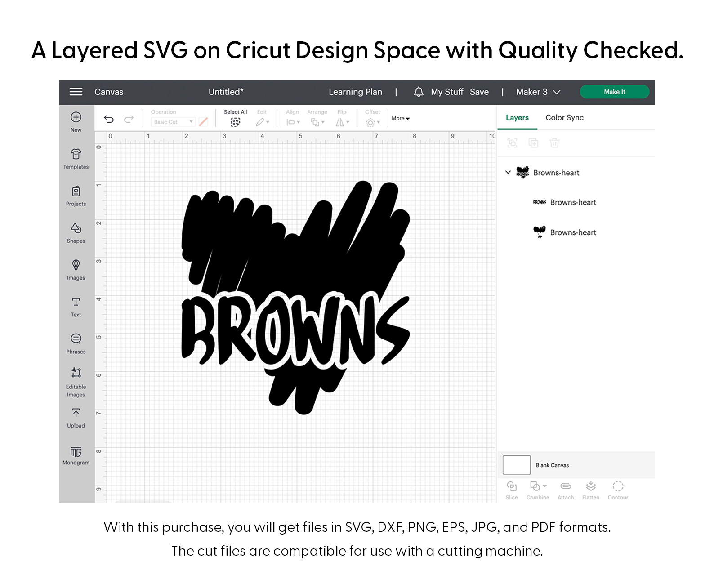Open the Basic Cut operation dropdown
The height and width of the screenshot is (588, 714).
click(x=173, y=122)
